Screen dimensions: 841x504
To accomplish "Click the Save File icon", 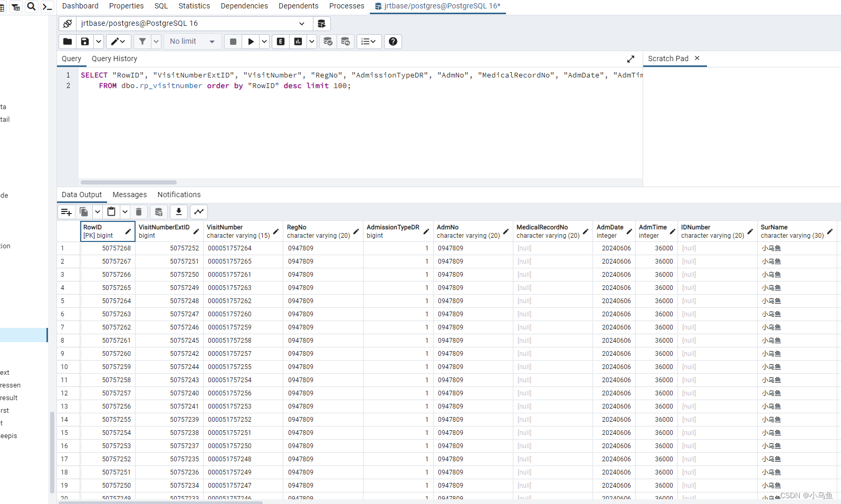I will coord(85,42).
